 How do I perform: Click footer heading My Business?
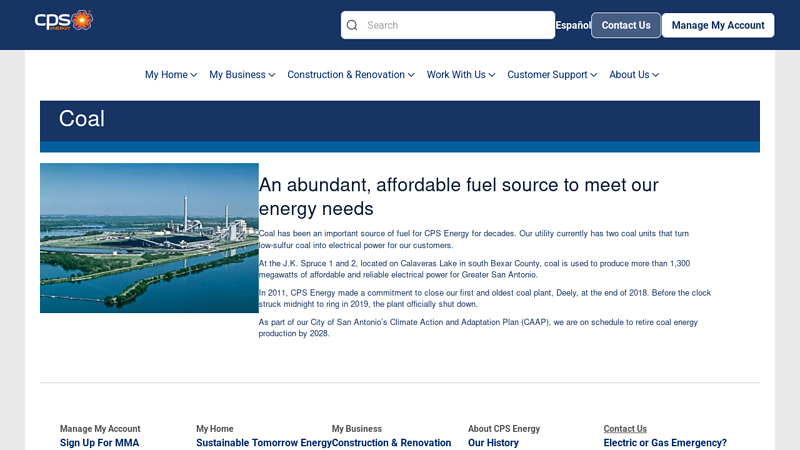point(357,429)
